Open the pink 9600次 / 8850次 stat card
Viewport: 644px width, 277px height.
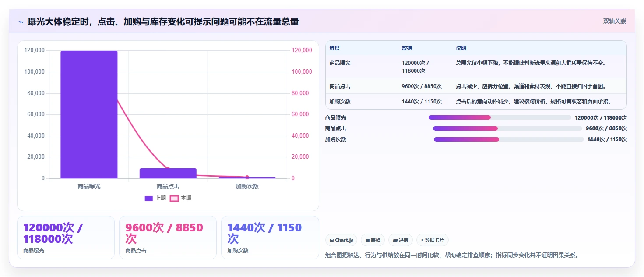point(168,238)
